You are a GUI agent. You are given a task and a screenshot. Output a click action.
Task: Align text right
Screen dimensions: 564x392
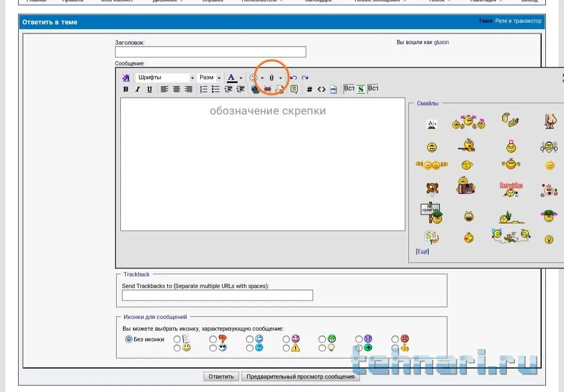[189, 89]
